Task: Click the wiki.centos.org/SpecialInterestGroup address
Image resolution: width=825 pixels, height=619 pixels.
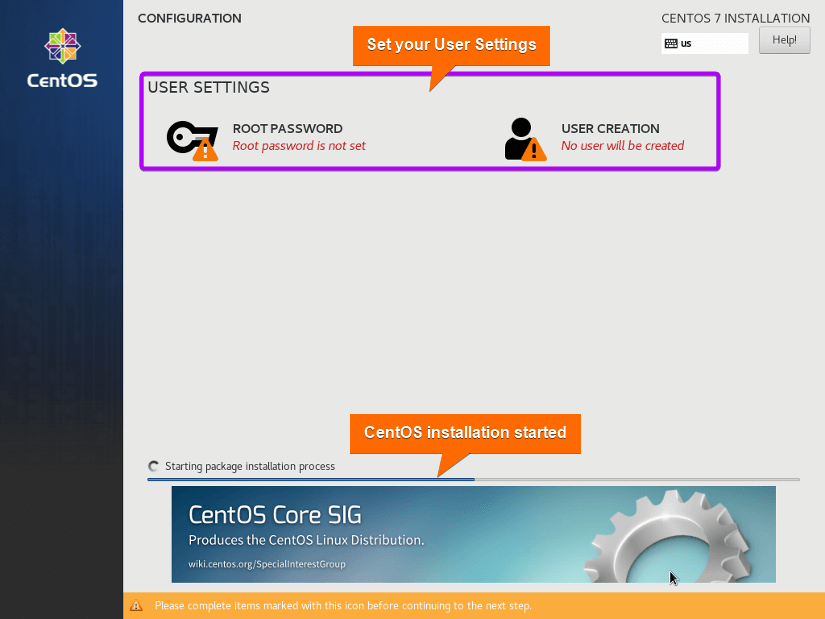Action: point(267,564)
